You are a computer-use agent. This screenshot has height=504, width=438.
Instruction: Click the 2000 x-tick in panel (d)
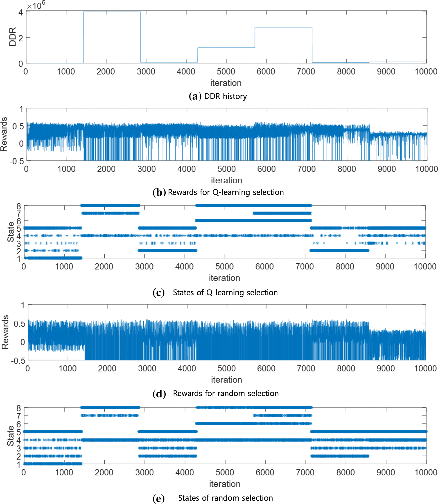click(107, 368)
